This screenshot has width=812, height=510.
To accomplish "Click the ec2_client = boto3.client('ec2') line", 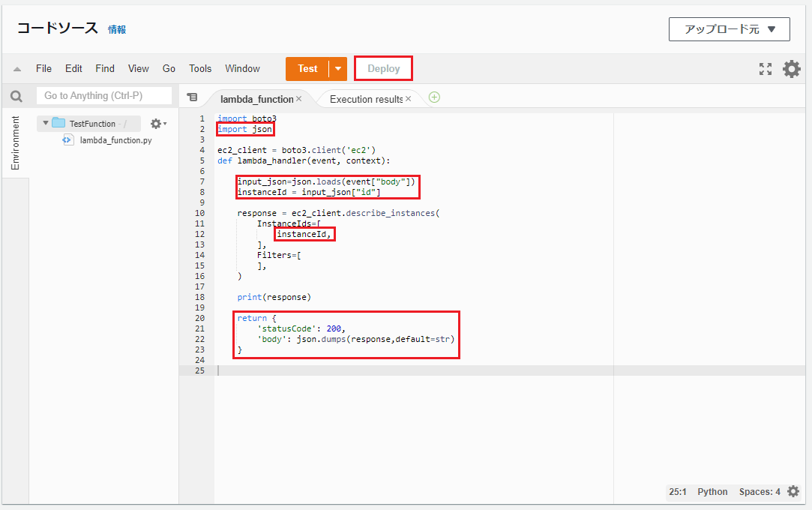I will point(296,150).
